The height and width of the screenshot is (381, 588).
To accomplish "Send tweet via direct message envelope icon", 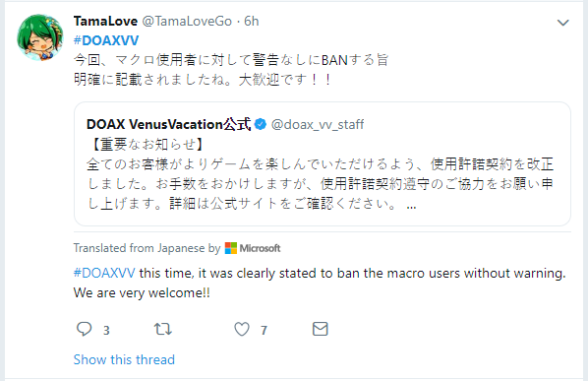I will [x=321, y=329].
